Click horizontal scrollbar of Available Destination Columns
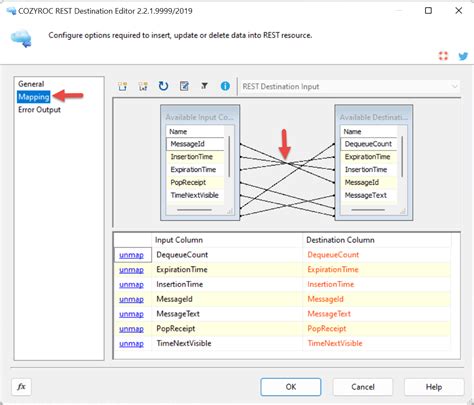Screen dimensions: 474x405 pyautogui.click(x=368, y=210)
